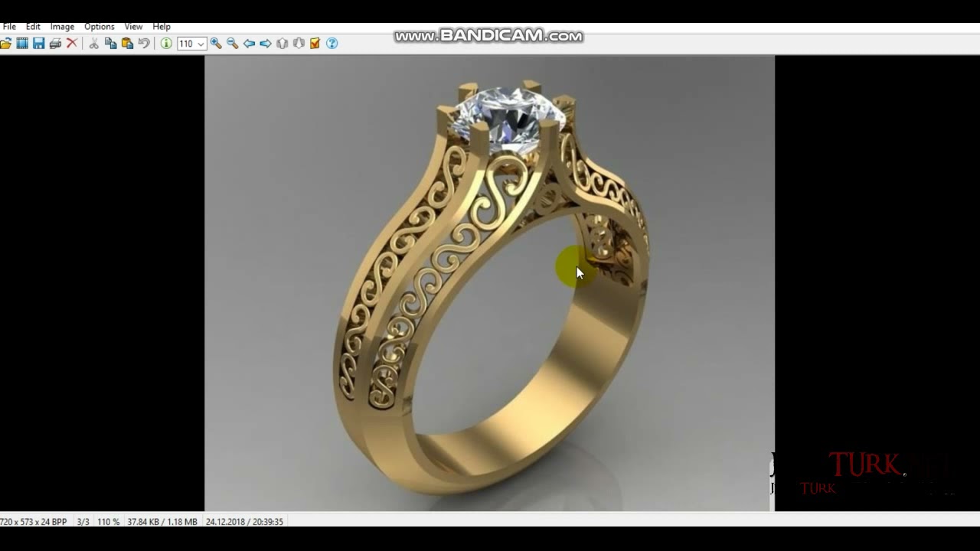Open settings via the checkmark properties icon
980x551 pixels.
[x=315, y=44]
